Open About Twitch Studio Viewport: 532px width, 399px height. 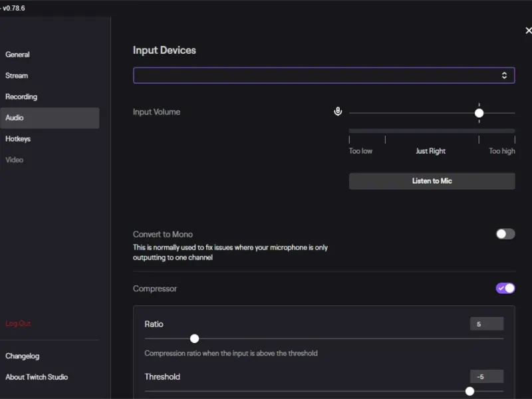point(37,377)
